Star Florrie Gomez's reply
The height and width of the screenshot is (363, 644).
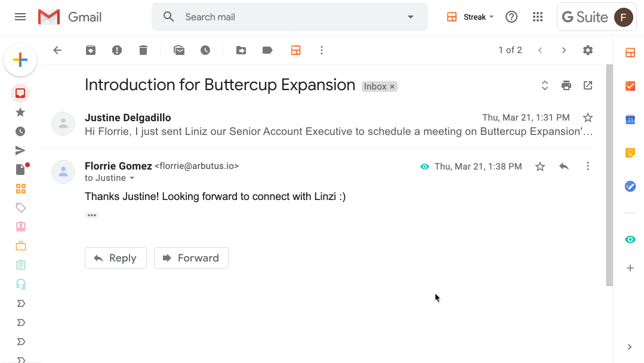click(540, 167)
